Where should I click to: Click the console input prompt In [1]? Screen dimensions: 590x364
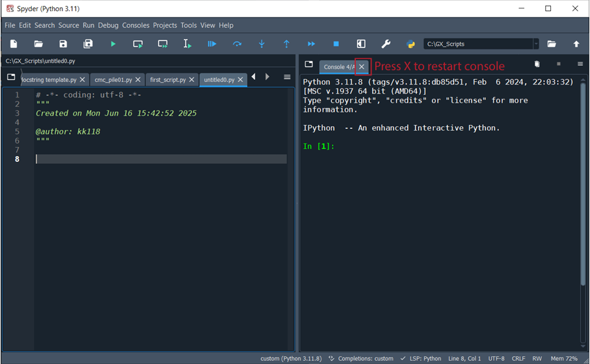(x=319, y=146)
